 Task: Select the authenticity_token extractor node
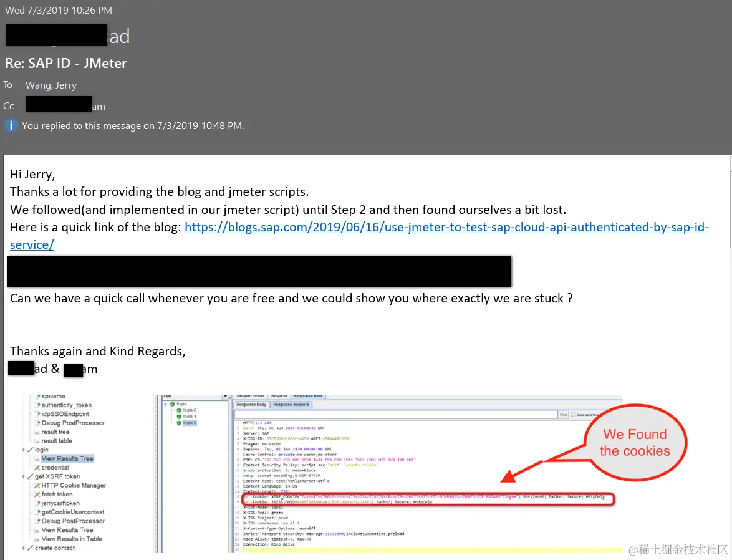(x=66, y=405)
